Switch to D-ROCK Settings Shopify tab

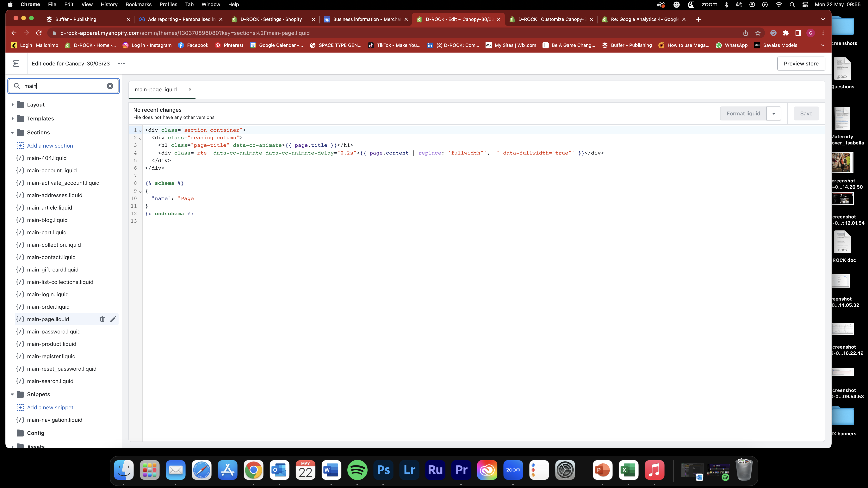271,19
